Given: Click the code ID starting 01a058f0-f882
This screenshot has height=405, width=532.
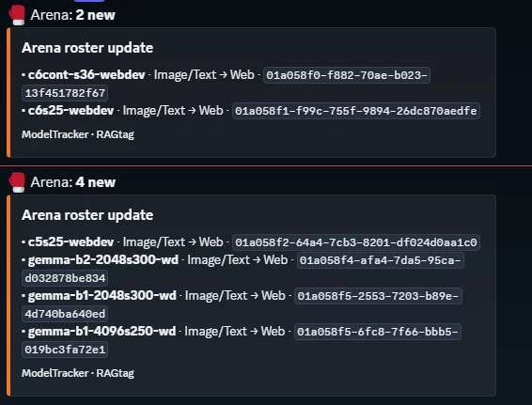Looking at the screenshot, I should pos(347,75).
